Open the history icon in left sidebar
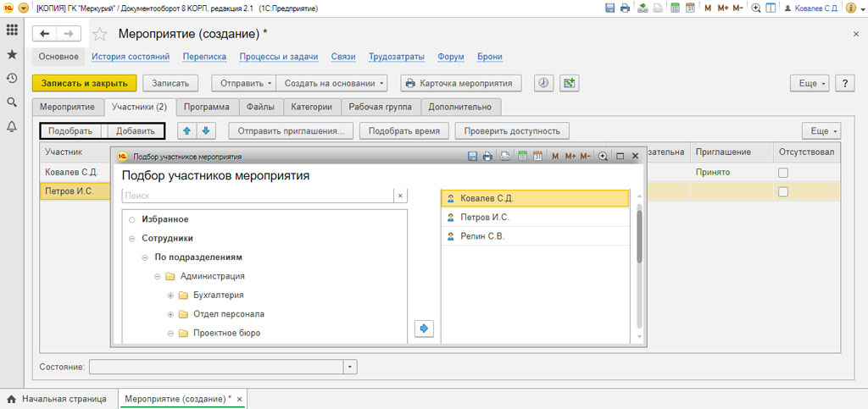This screenshot has width=868, height=409. 12,78
